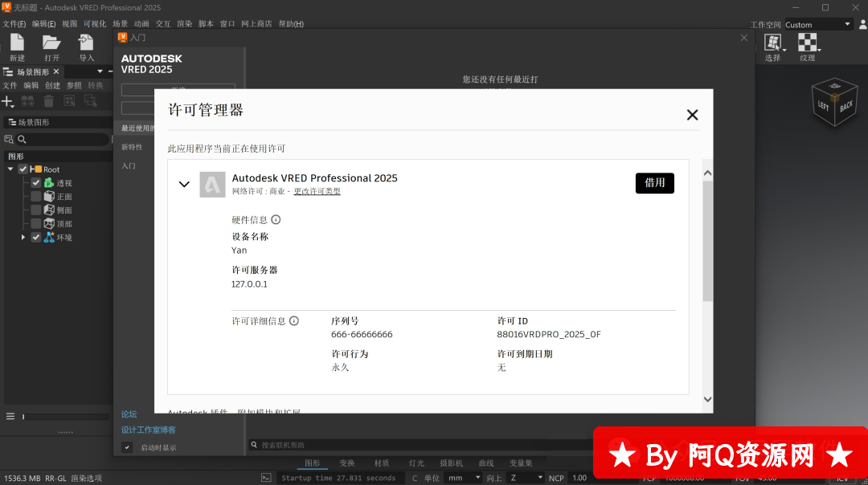Uncheck the 启动时显示 checkbox

(127, 447)
